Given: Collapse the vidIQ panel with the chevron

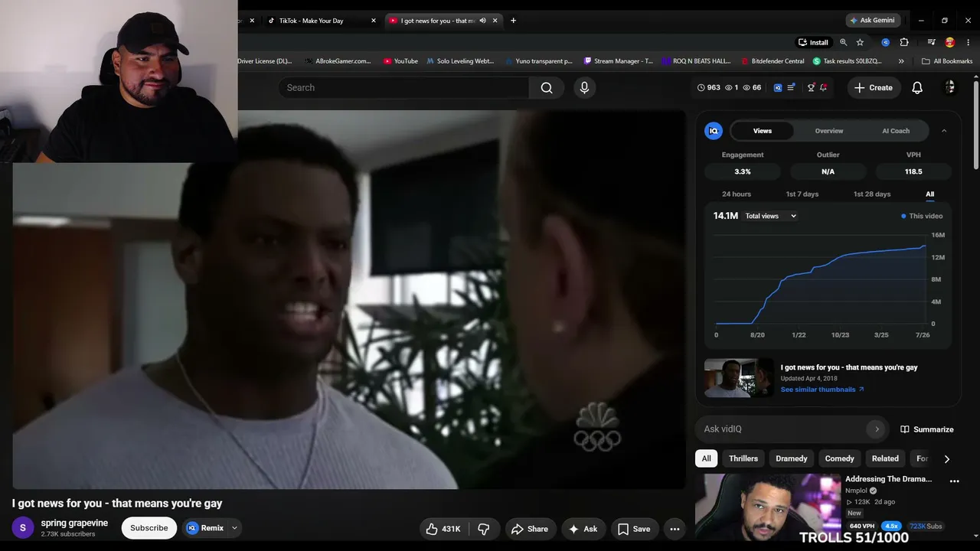Looking at the screenshot, I should [x=944, y=131].
